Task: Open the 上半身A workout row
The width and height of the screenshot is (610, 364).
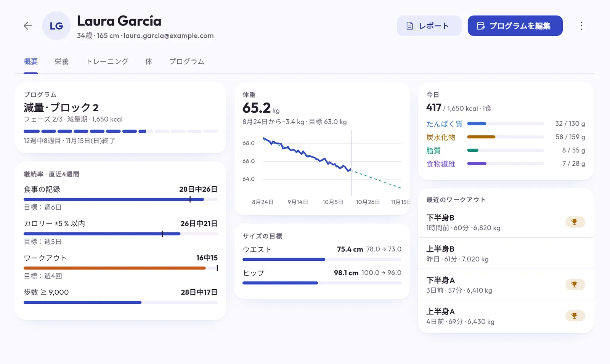Action: pos(506,316)
